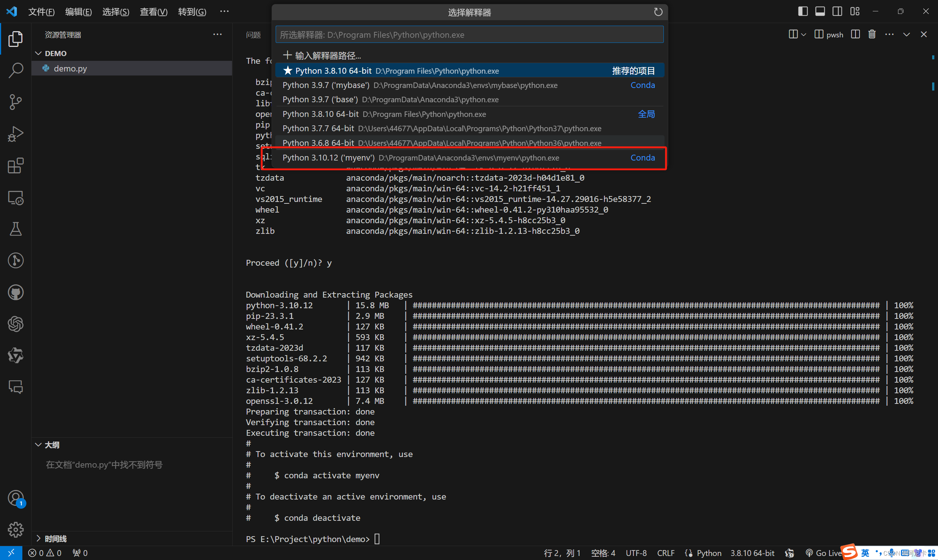
Task: Toggle primary sidebar visibility
Action: [803, 11]
